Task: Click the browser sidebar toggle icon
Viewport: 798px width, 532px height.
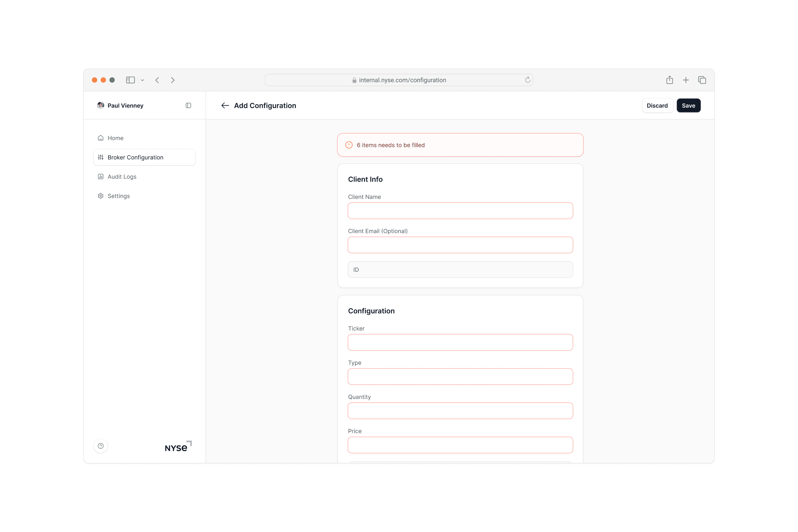Action: [131, 80]
